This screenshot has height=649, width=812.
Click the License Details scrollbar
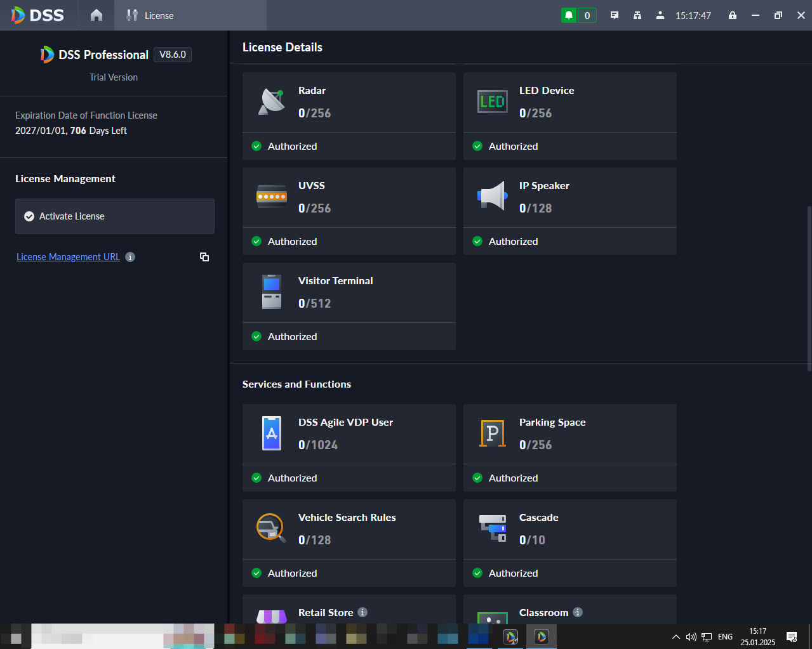point(809,289)
